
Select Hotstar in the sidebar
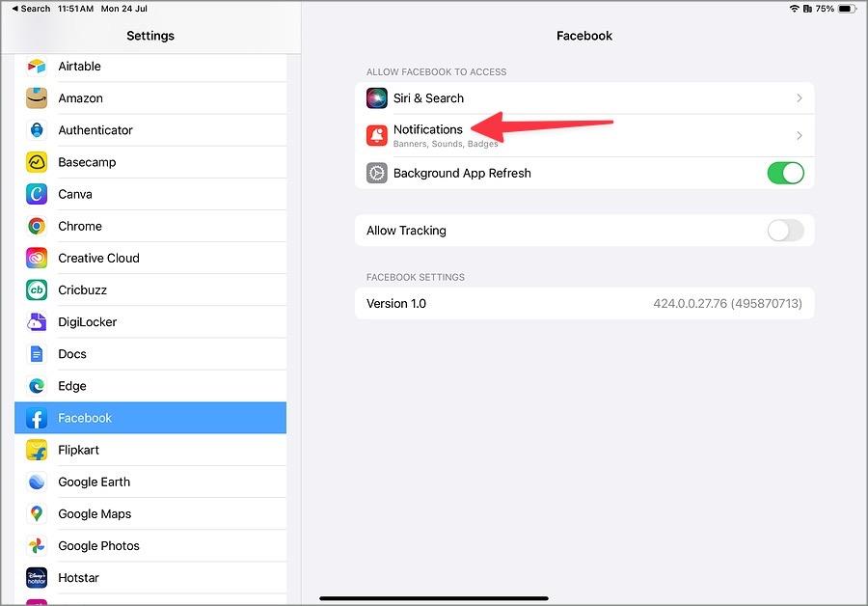(x=150, y=578)
